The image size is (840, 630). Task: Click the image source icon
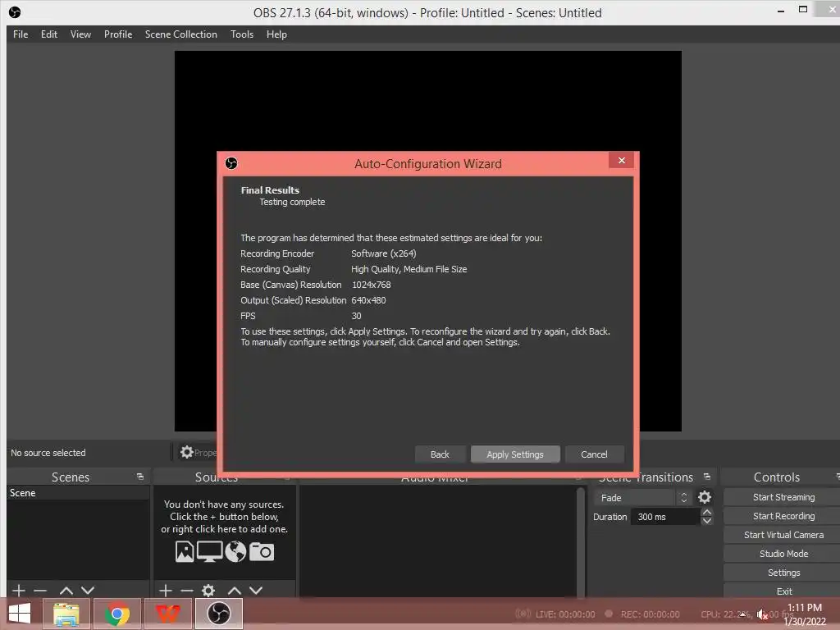(185, 551)
